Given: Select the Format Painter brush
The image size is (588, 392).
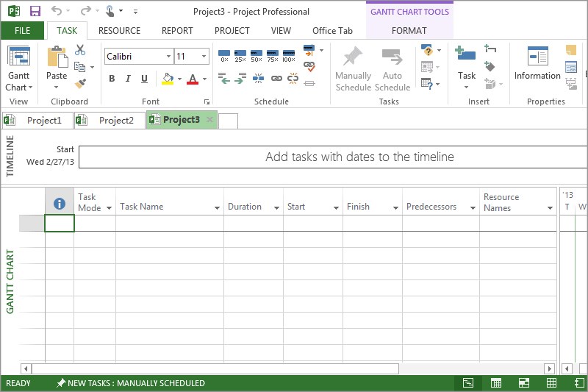Looking at the screenshot, I should pos(80,83).
